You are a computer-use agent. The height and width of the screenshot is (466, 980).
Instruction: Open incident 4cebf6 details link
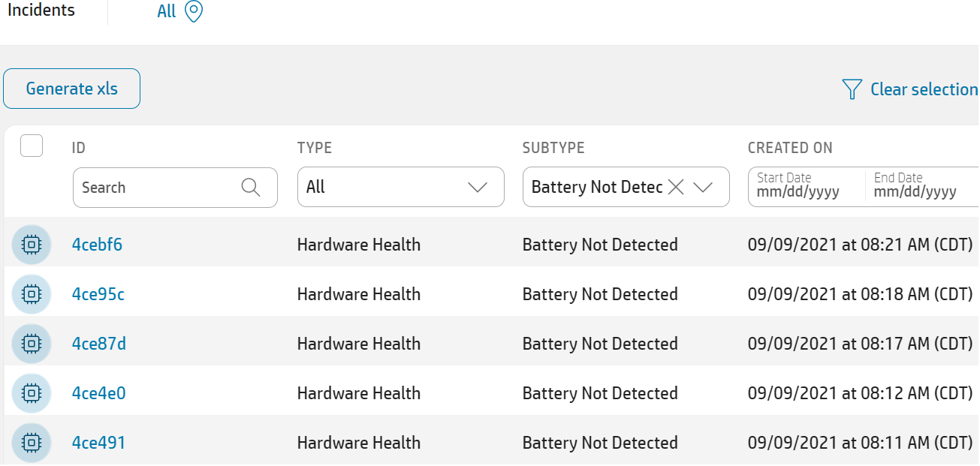(x=97, y=244)
